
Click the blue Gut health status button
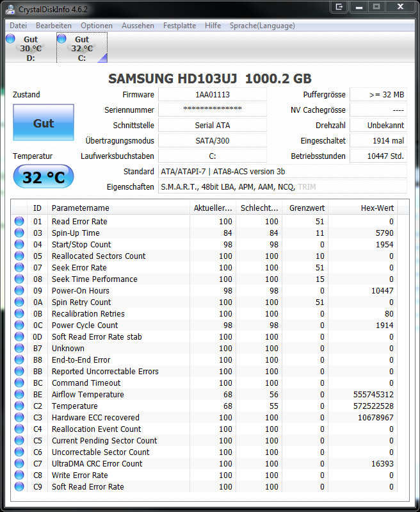pos(44,122)
